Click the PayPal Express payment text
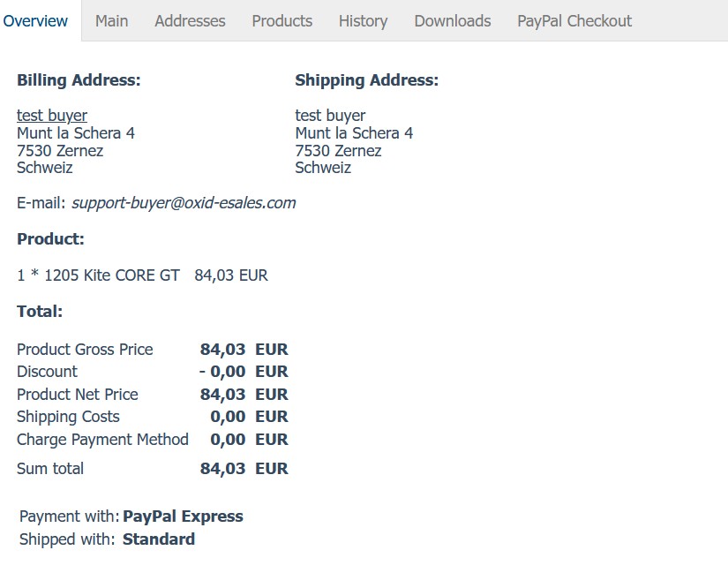This screenshot has width=728, height=588. [x=183, y=516]
